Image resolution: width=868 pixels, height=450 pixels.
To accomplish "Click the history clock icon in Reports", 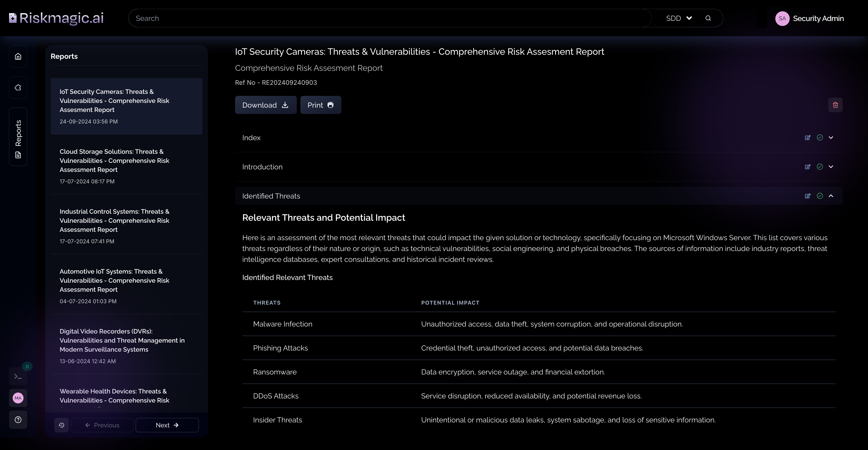I will click(62, 425).
